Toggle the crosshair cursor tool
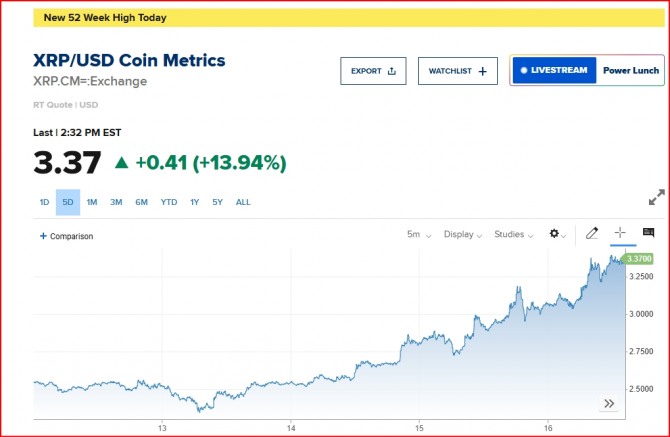 coord(620,233)
